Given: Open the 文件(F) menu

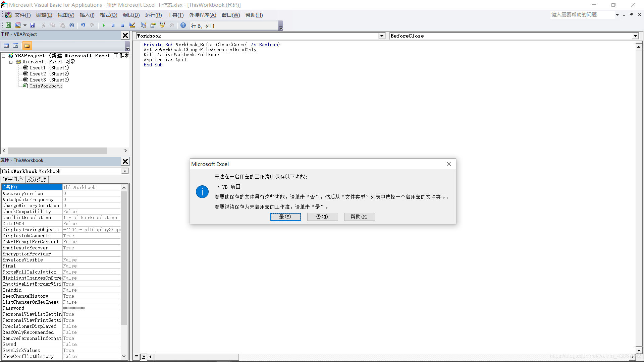Looking at the screenshot, I should click(22, 15).
